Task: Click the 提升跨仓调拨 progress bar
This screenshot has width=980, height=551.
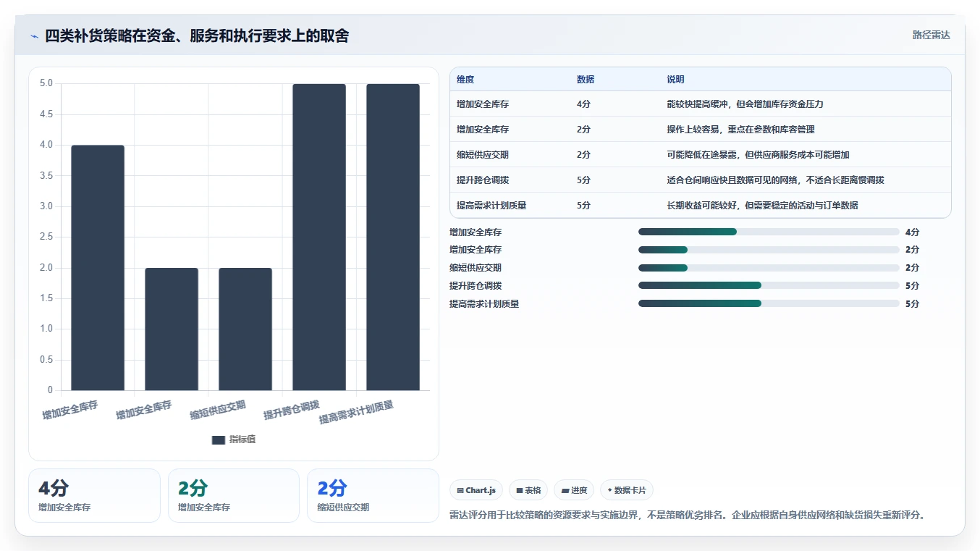Action: pyautogui.click(x=769, y=286)
